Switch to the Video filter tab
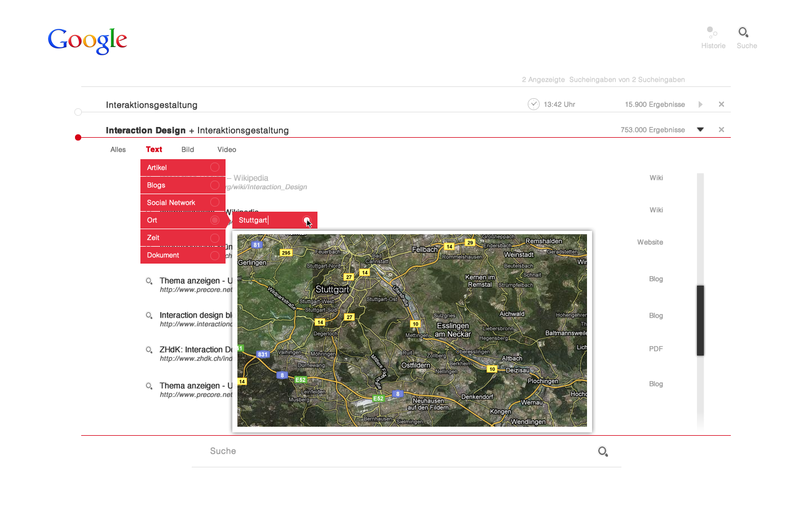This screenshot has width=812, height=508. [x=227, y=150]
